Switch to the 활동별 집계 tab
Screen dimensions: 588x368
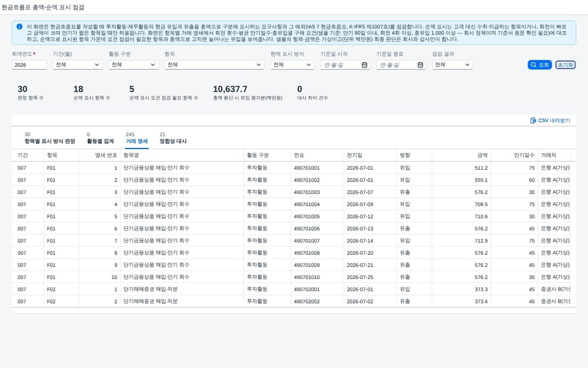(x=100, y=138)
